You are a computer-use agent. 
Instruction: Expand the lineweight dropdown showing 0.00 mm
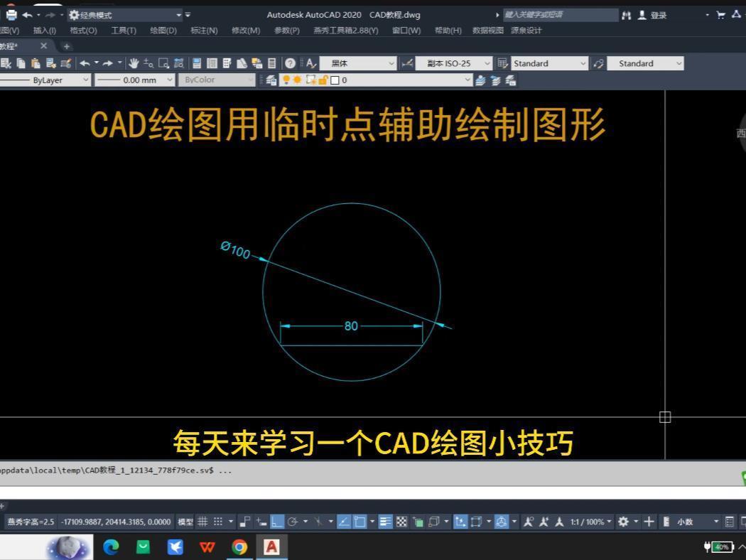coord(135,80)
